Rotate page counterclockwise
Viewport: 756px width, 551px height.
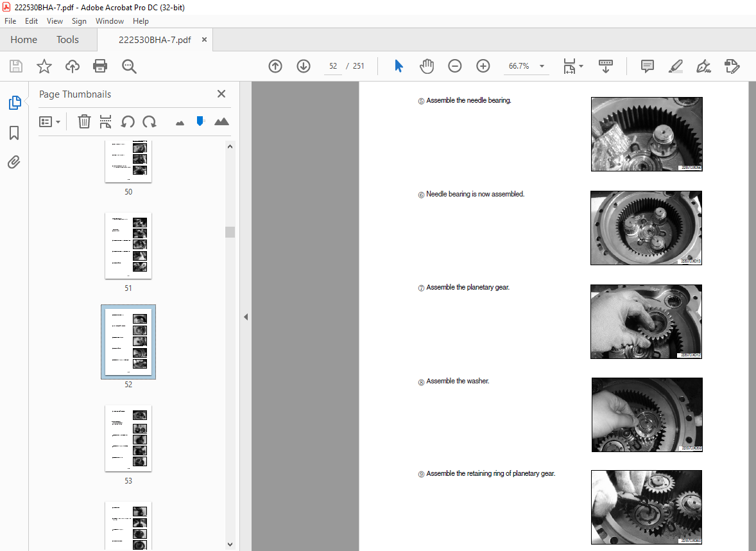click(128, 121)
